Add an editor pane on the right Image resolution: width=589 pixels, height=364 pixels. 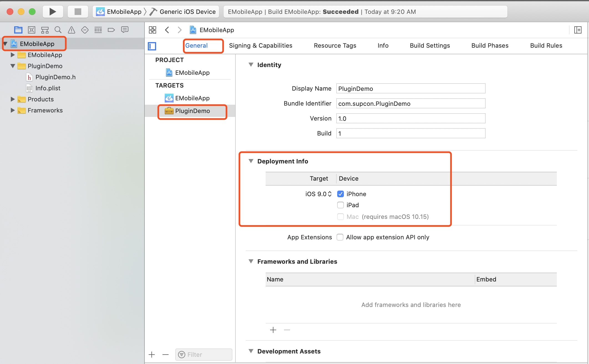pos(578,30)
